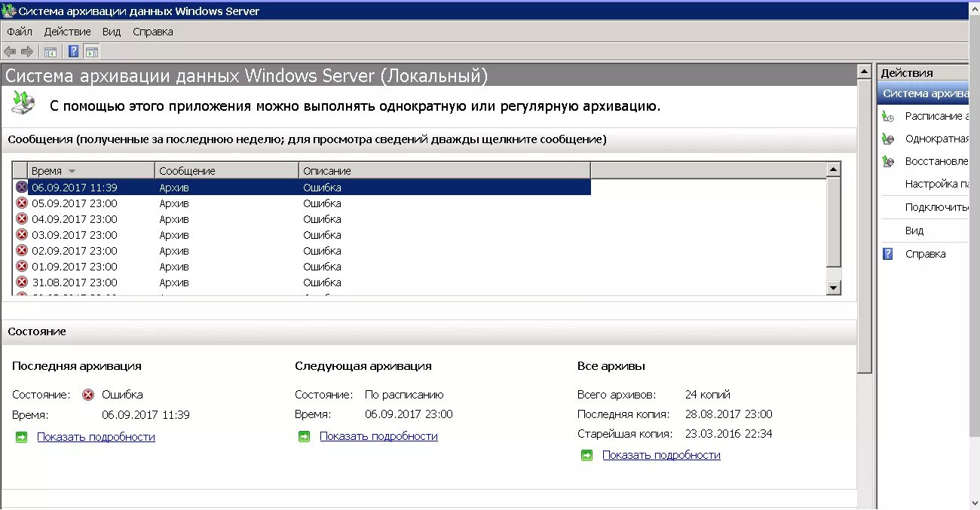Select the Архив cell of 01.09.2017 row
This screenshot has width=980, height=510.
coord(174,266)
